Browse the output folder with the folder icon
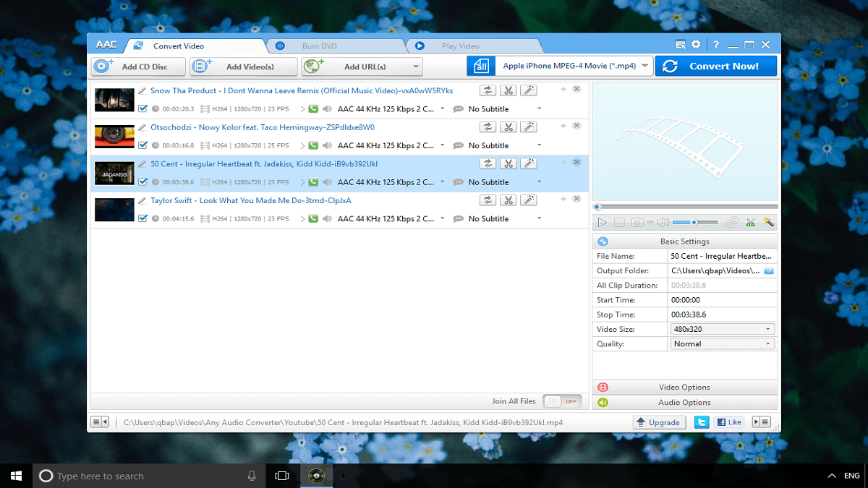This screenshot has width=868, height=488. pyautogui.click(x=769, y=270)
